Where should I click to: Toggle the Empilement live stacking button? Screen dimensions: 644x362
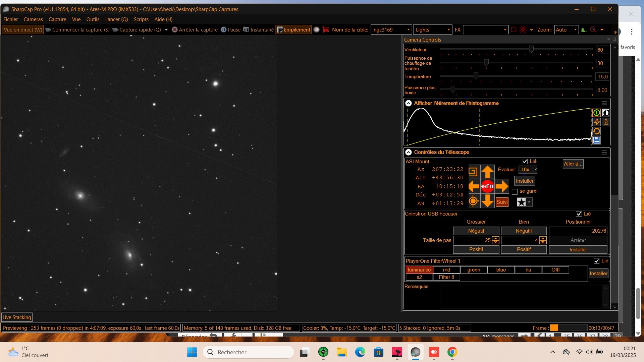tap(293, 30)
